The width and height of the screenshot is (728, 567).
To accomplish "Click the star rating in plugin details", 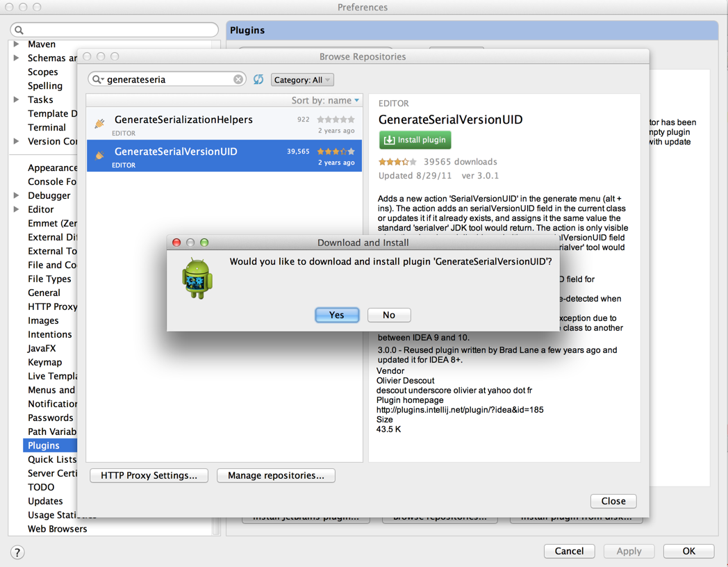I will [397, 162].
